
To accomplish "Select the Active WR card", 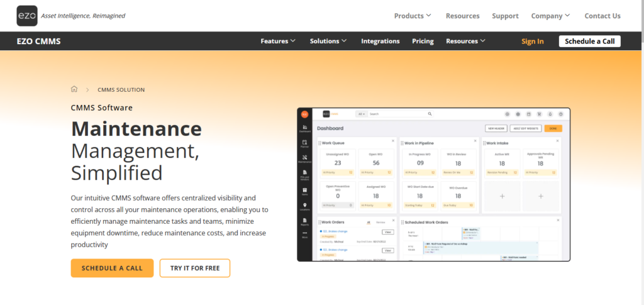I will [502, 163].
